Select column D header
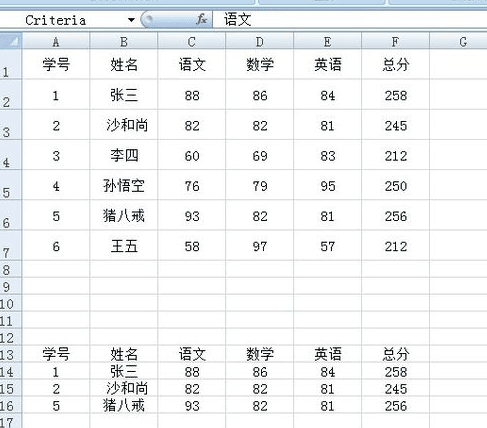 pos(260,42)
